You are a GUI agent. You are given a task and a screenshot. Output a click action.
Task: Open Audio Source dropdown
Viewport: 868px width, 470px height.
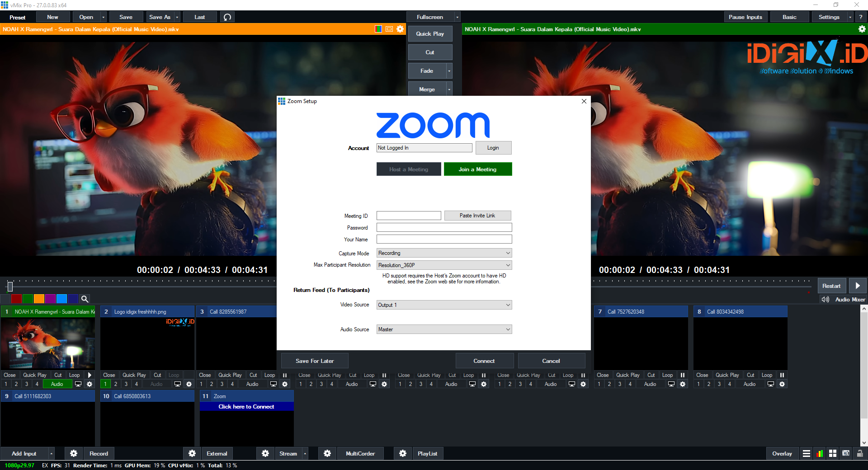(x=444, y=329)
